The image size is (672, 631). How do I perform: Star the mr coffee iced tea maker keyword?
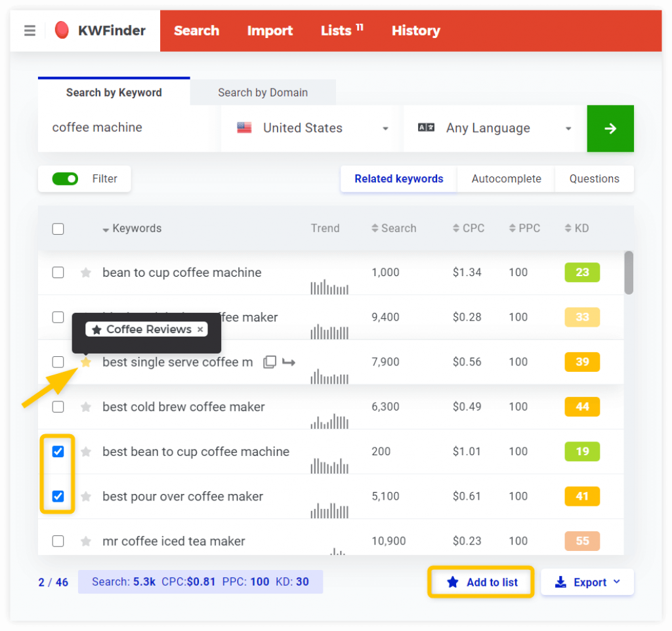coord(85,542)
